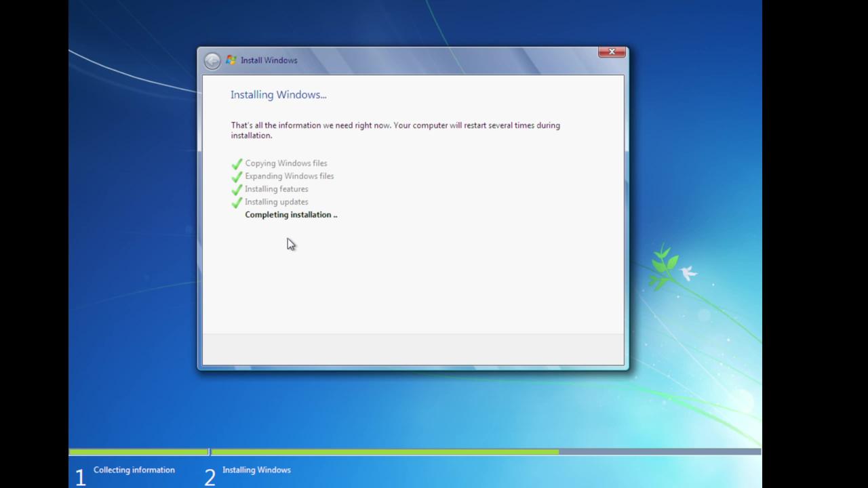Viewport: 868px width, 488px height.
Task: Click the white bird graphic on the wallpaper
Action: click(x=688, y=272)
